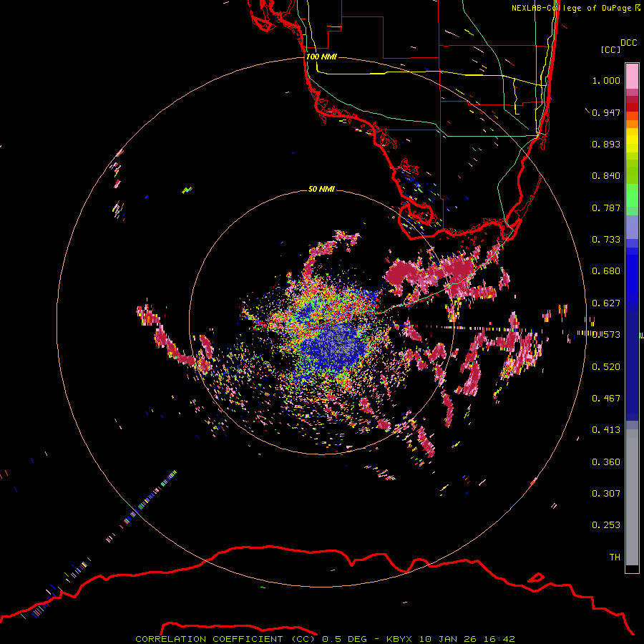Click the 1.000 value on the color scale
Viewport: 644px width, 644px height.
(606, 80)
